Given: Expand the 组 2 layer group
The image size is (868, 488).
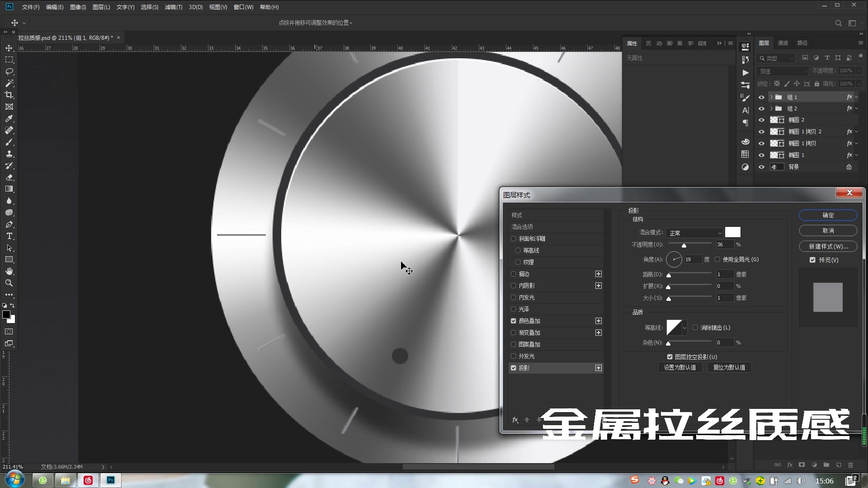Looking at the screenshot, I should [771, 108].
